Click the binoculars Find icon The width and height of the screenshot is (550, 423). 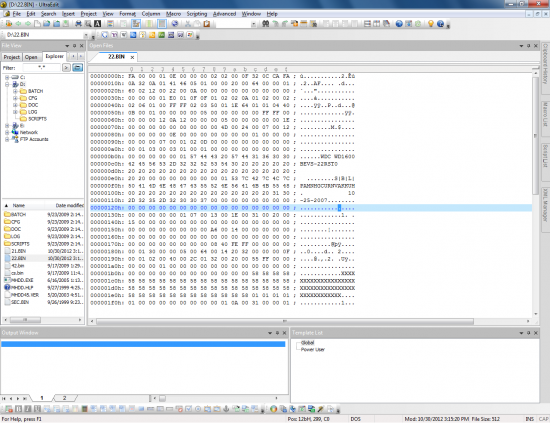coord(266,24)
